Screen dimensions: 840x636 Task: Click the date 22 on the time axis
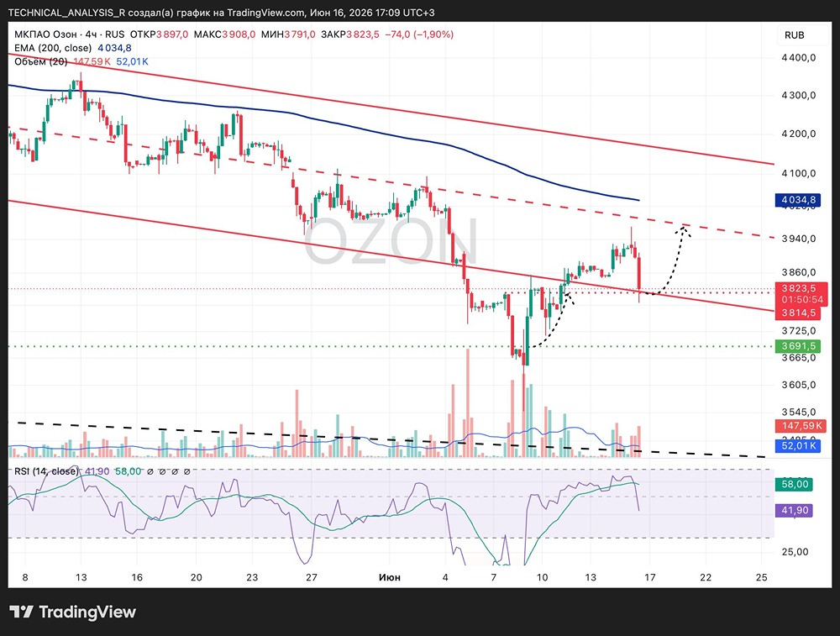click(x=706, y=577)
